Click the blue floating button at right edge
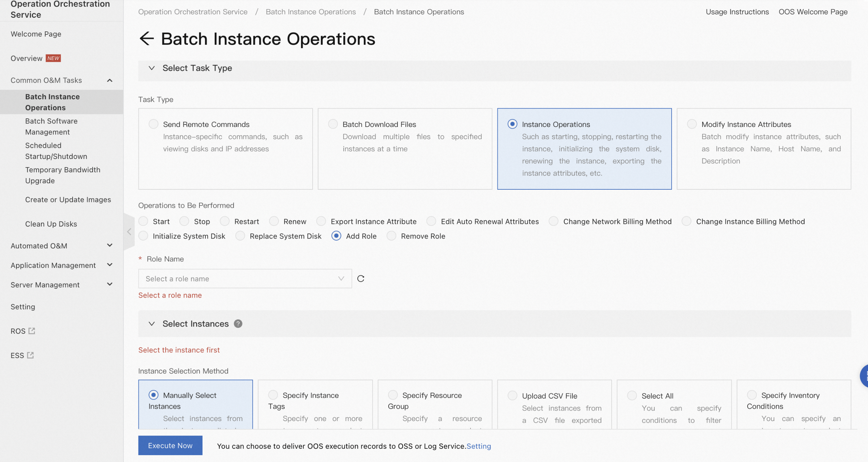This screenshot has width=868, height=462. tap(864, 376)
